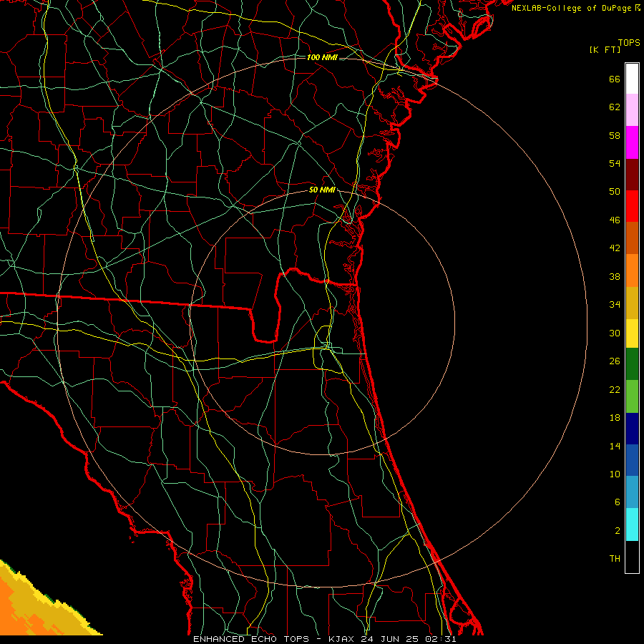The height and width of the screenshot is (644, 644).
Task: Click the legend value 54
Action: (615, 163)
